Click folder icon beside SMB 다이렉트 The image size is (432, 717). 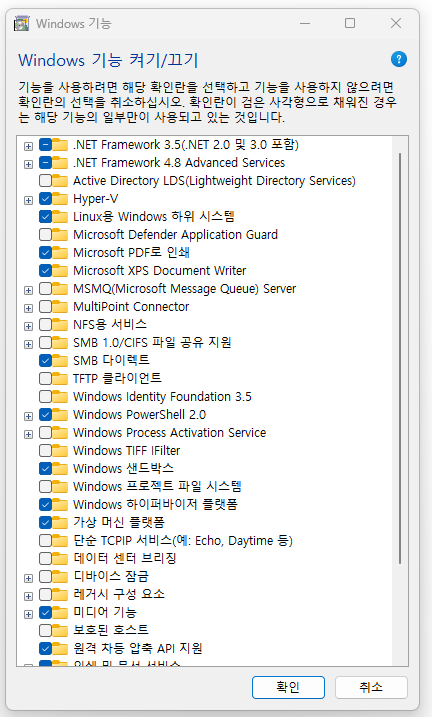point(60,361)
